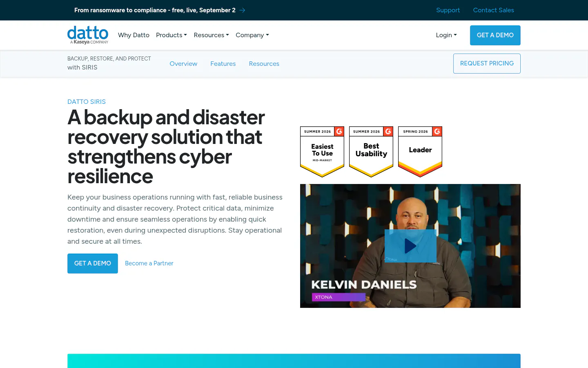Expand the Resources dropdown in main navigation
Viewport: 588px width, 368px height.
212,35
